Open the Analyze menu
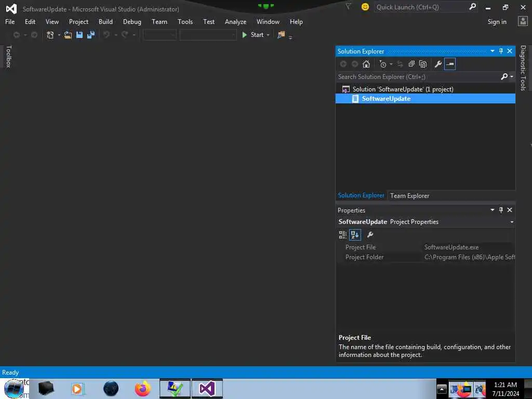 235,22
